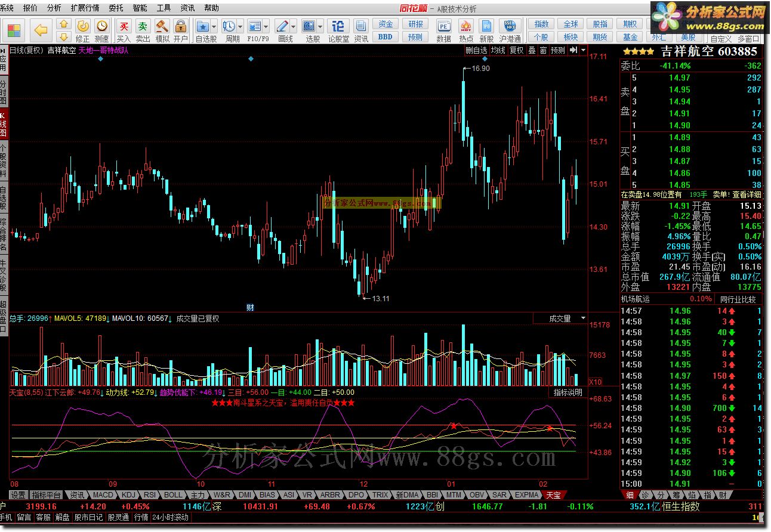Click the BBD button
Image resolution: width=771 pixels, height=532 pixels.
[x=385, y=36]
